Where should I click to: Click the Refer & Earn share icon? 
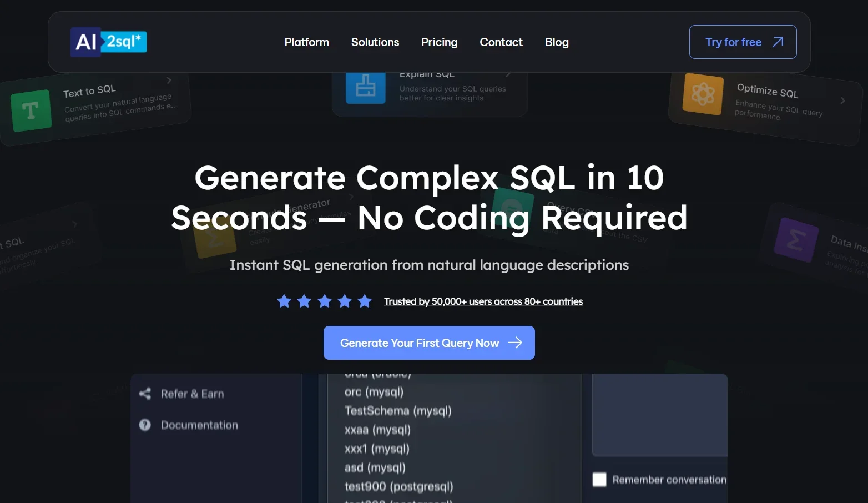(145, 394)
